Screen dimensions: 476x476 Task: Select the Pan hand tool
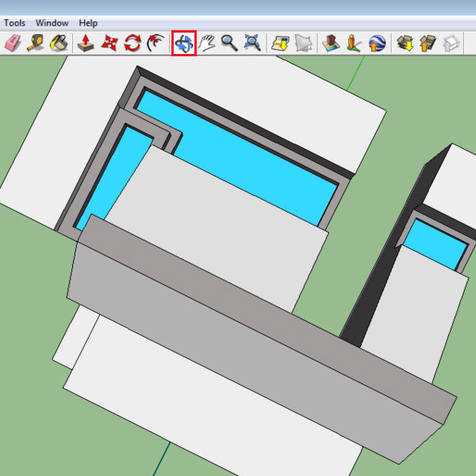tap(207, 43)
